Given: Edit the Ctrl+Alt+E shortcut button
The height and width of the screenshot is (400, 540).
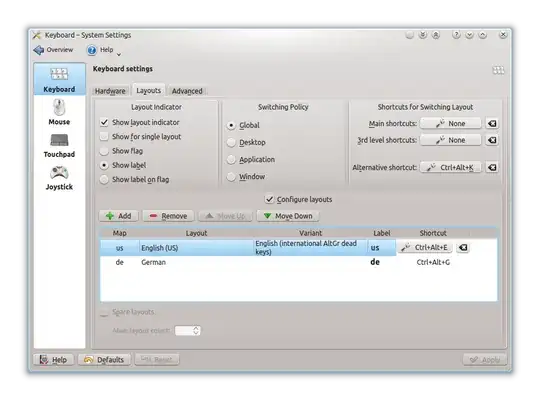Looking at the screenshot, I should click(x=425, y=247).
